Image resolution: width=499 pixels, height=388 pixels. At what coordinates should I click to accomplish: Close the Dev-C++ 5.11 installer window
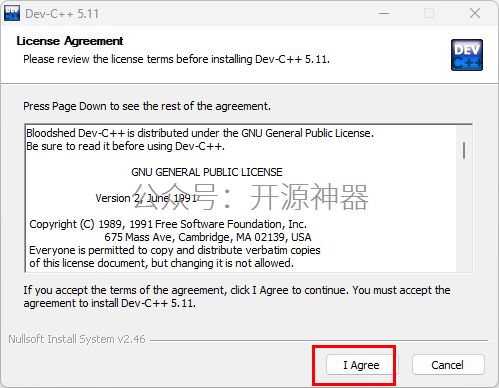[x=475, y=13]
